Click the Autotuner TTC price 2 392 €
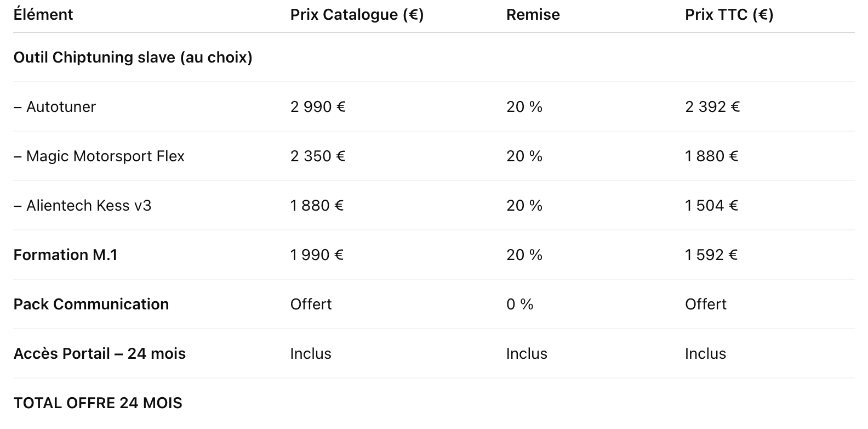Viewport: 868px width, 429px height. (x=712, y=106)
